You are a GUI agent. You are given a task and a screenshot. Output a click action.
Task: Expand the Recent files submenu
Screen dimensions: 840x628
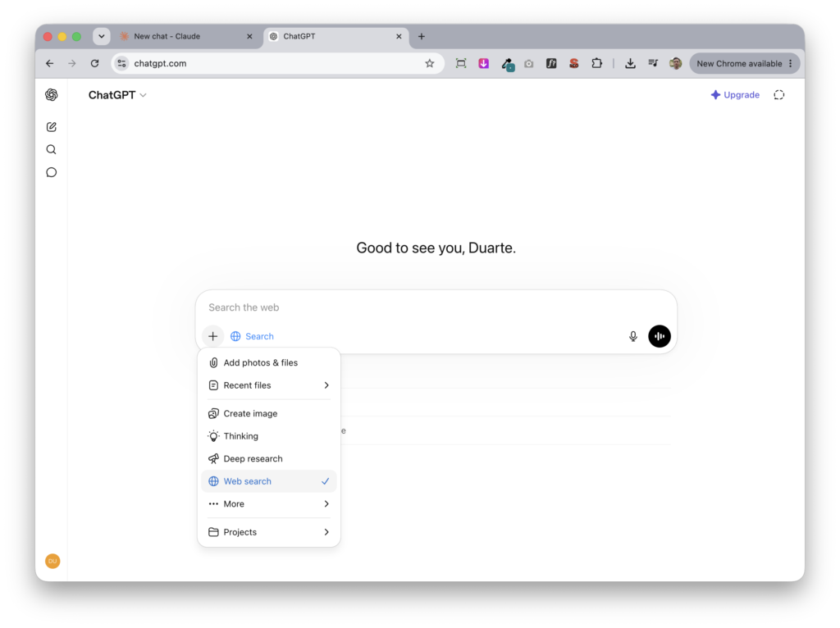click(x=269, y=385)
